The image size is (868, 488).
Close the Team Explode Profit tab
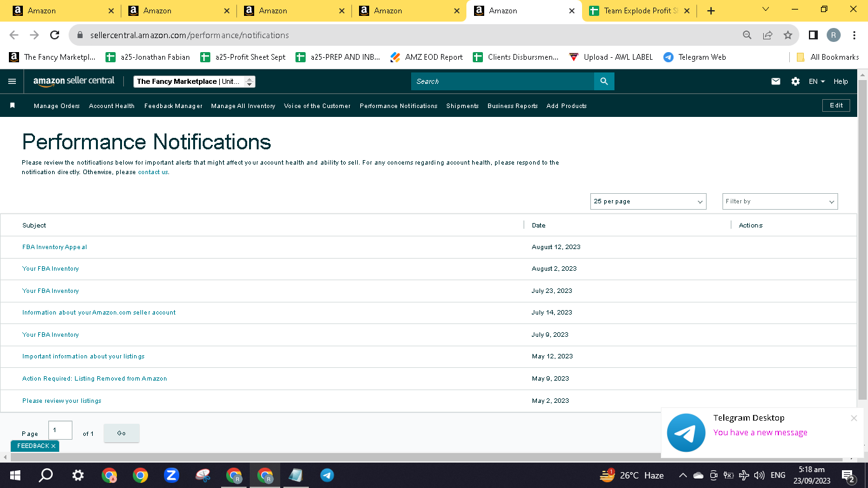coord(687,11)
